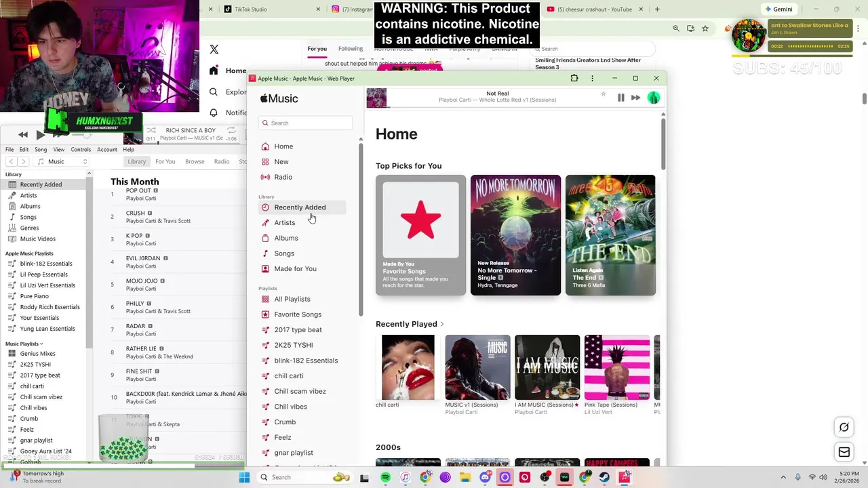This screenshot has height=488, width=868.
Task: Go back with the iTunes back arrow
Action: 12,161
